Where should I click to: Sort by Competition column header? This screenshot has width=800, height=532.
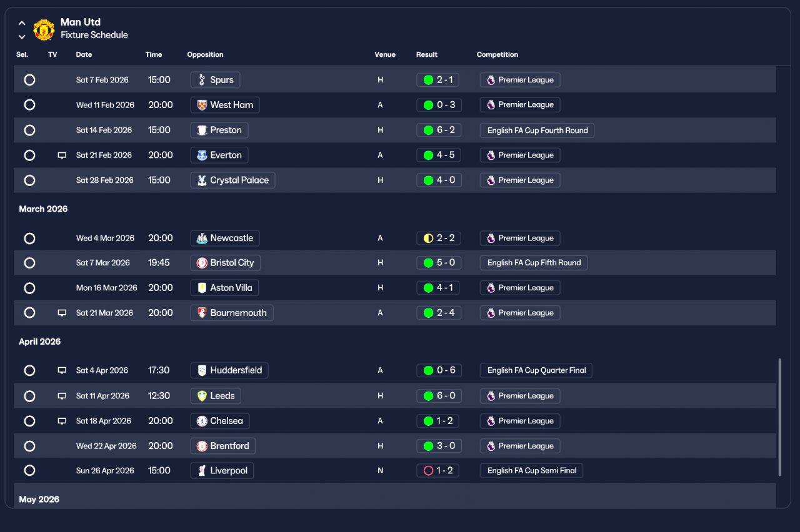[x=497, y=55]
